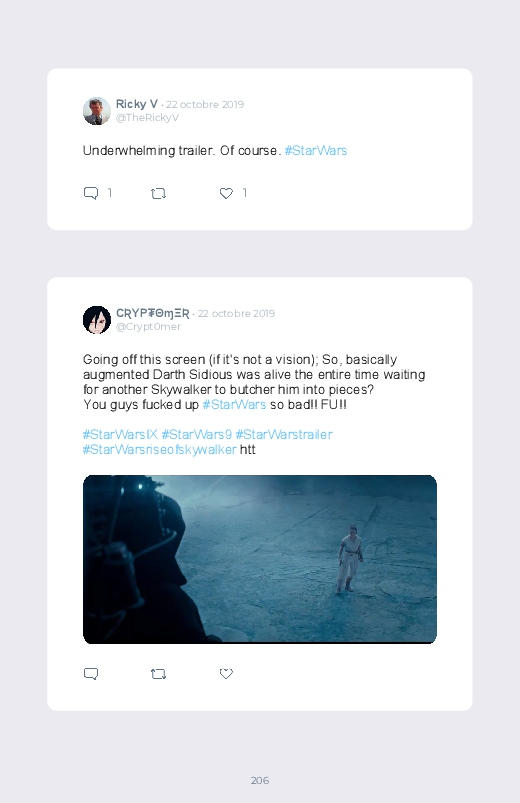Image resolution: width=520 pixels, height=803 pixels.
Task: Open #StarWarsIX hashtag link
Action: [120, 435]
